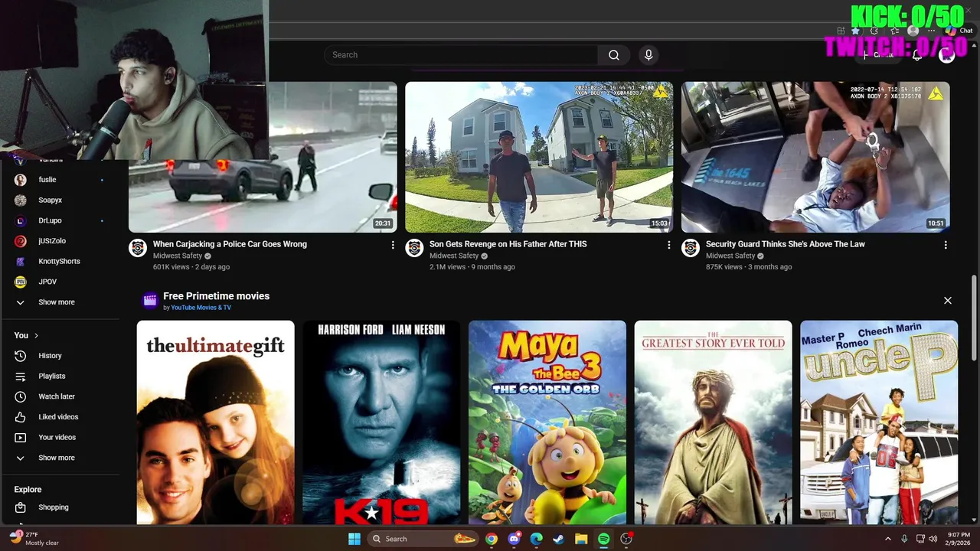Click '875K views · 3 months ago' text
This screenshot has width=980, height=551.
tap(749, 267)
